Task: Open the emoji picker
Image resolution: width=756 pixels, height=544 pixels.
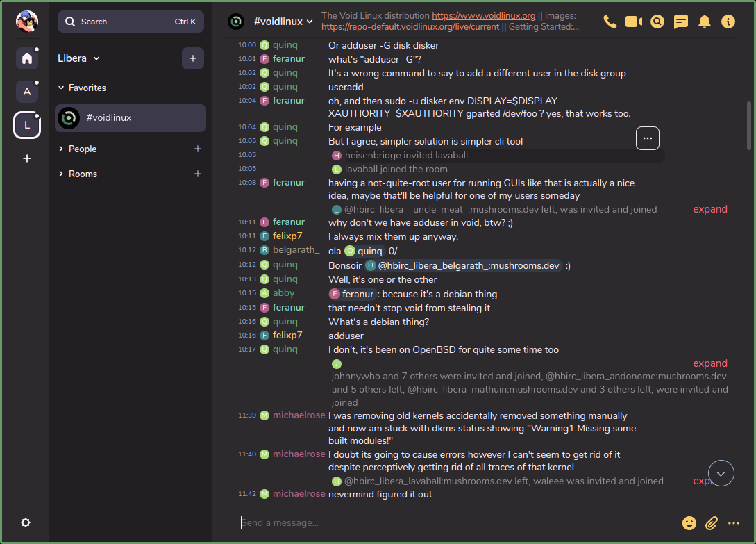Action: pyautogui.click(x=689, y=522)
